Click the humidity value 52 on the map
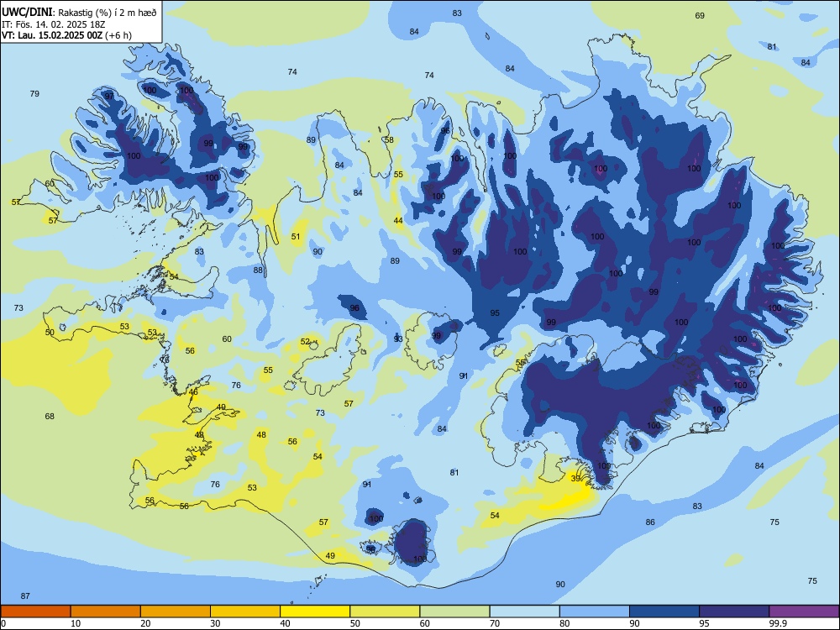 click(x=305, y=342)
